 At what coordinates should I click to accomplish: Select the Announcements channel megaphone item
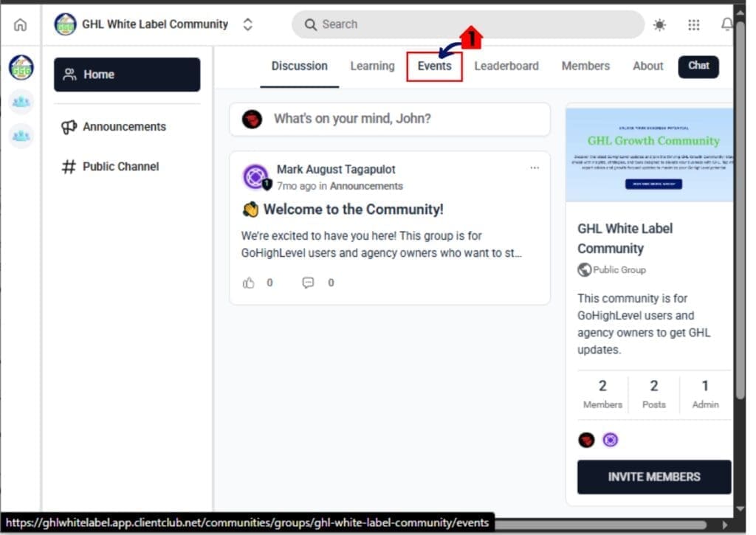click(x=114, y=127)
